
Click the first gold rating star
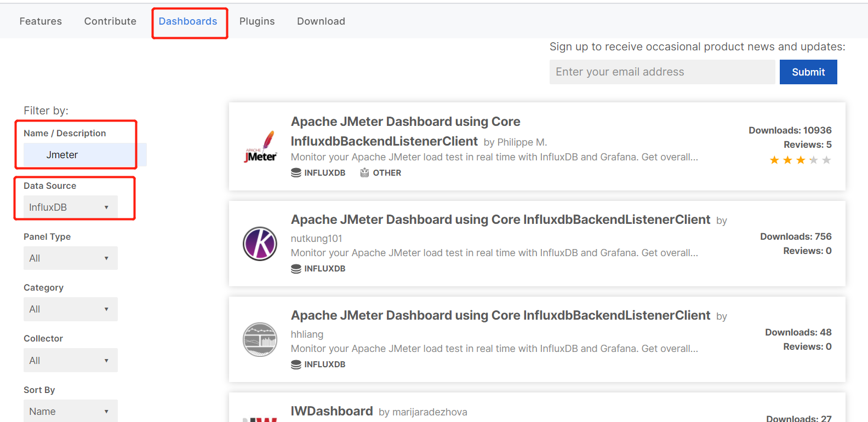coord(774,160)
